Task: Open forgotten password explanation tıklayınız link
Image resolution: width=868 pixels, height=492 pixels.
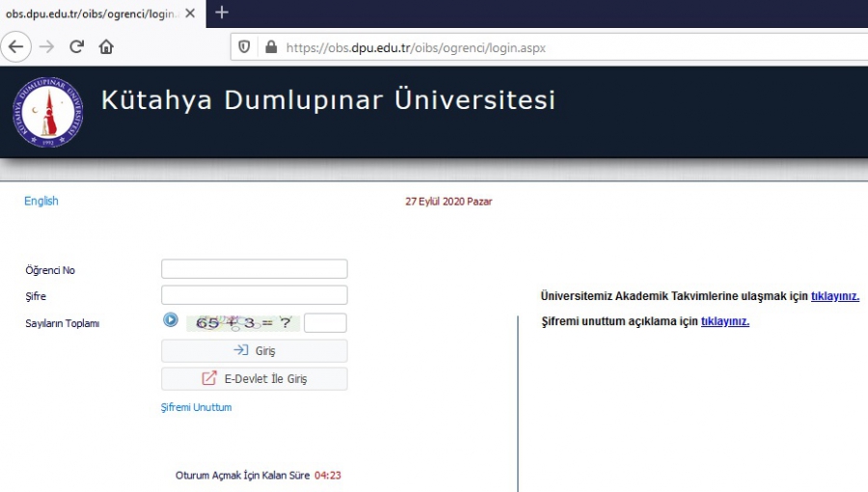Action: pyautogui.click(x=725, y=321)
